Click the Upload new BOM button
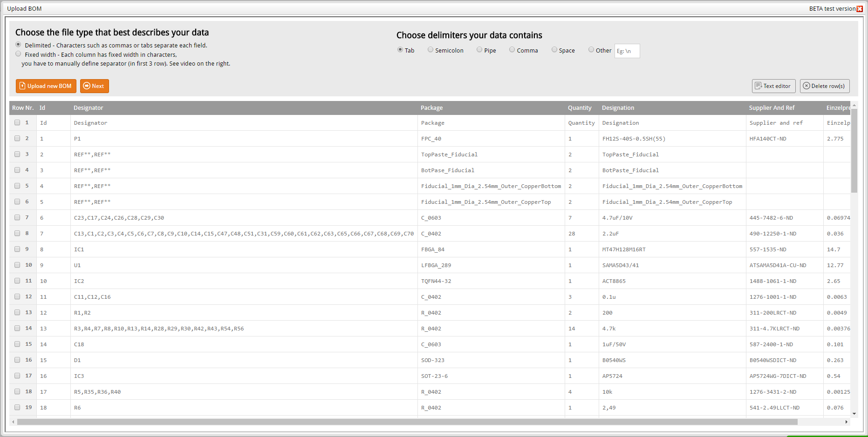This screenshot has height=437, width=868. point(46,86)
